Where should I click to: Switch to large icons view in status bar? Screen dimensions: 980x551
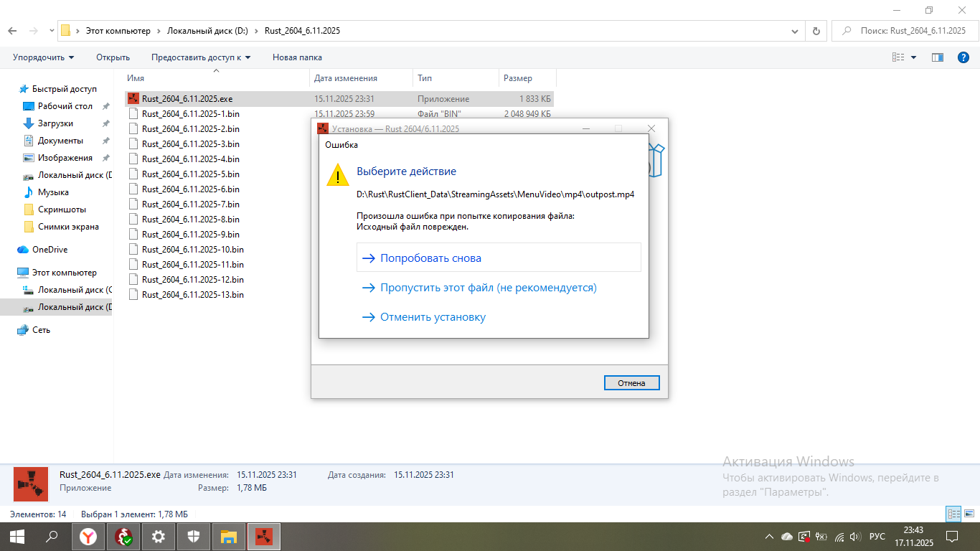(968, 514)
